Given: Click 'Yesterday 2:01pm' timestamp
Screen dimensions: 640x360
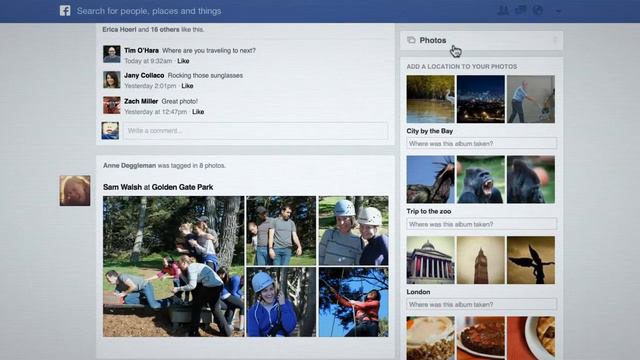Looking at the screenshot, I should 150,86.
